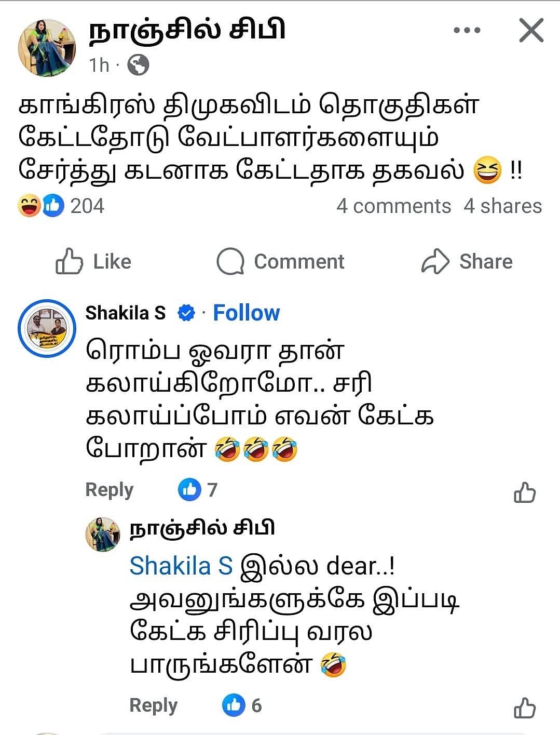The width and height of the screenshot is (560, 735).
Task: Open the Comment button under the post
Action: point(280,261)
